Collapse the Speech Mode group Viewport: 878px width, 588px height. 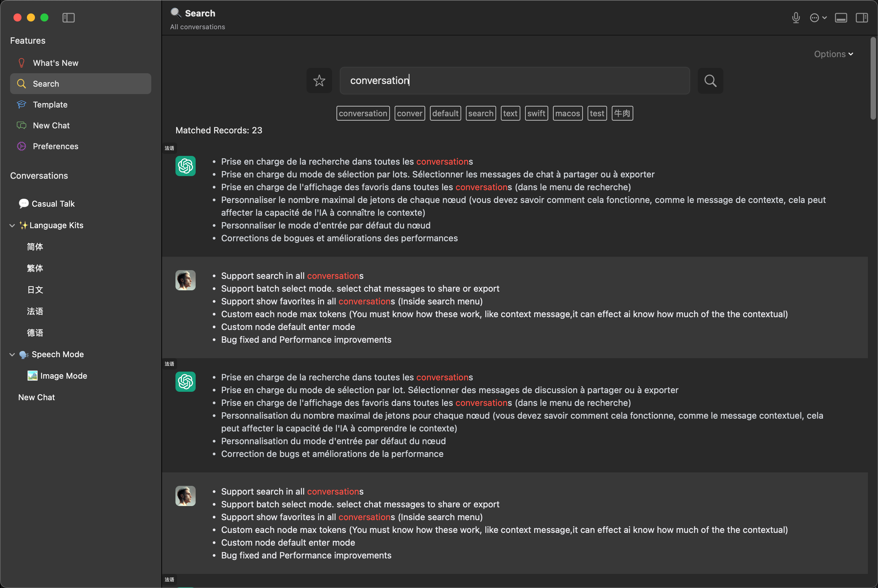12,354
